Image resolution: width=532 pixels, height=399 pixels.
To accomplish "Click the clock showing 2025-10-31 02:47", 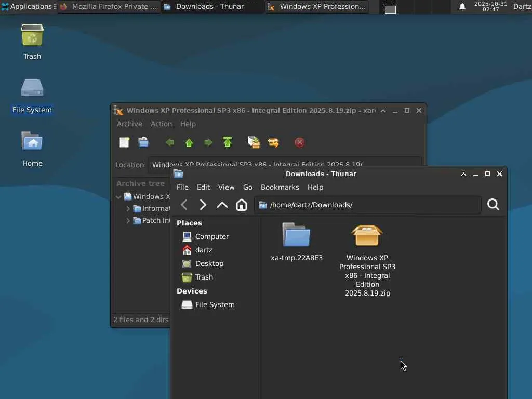I will [490, 6].
